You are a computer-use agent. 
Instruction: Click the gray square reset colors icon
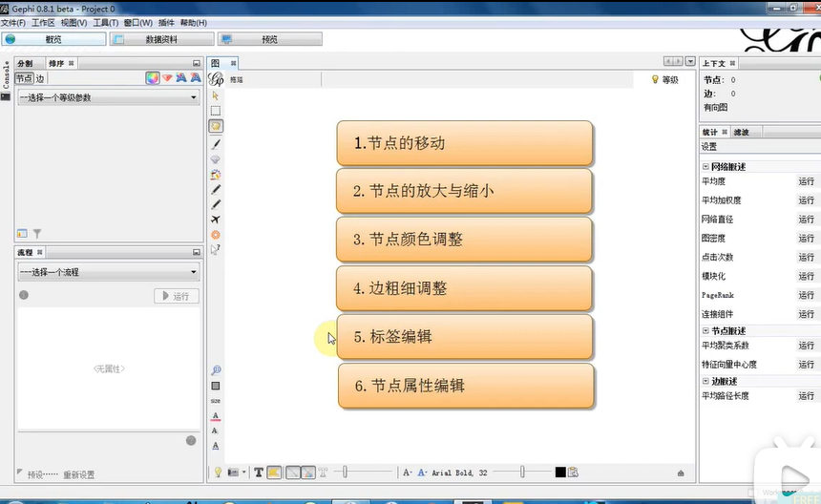point(216,386)
